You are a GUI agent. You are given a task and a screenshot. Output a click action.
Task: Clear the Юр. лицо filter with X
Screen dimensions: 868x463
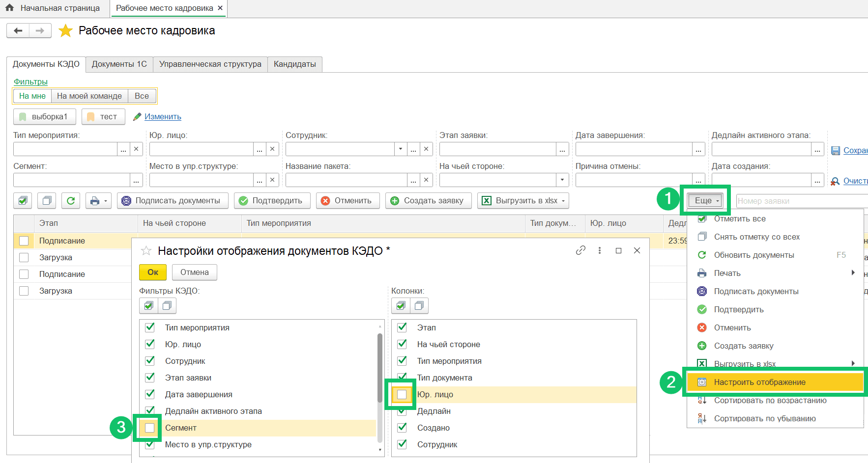[x=272, y=149]
